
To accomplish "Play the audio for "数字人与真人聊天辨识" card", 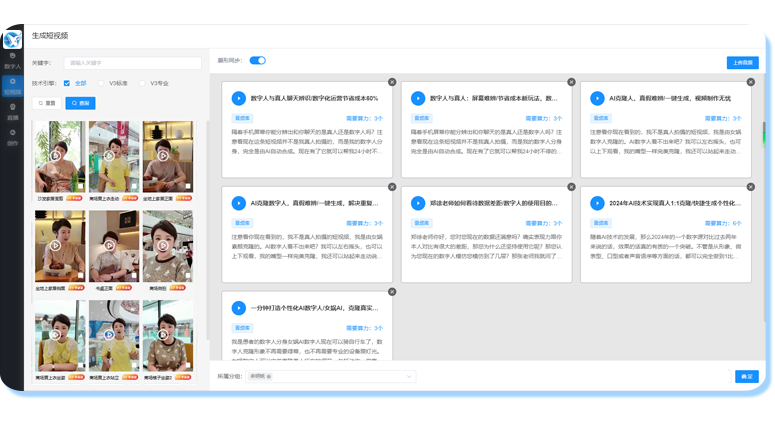I will click(239, 98).
